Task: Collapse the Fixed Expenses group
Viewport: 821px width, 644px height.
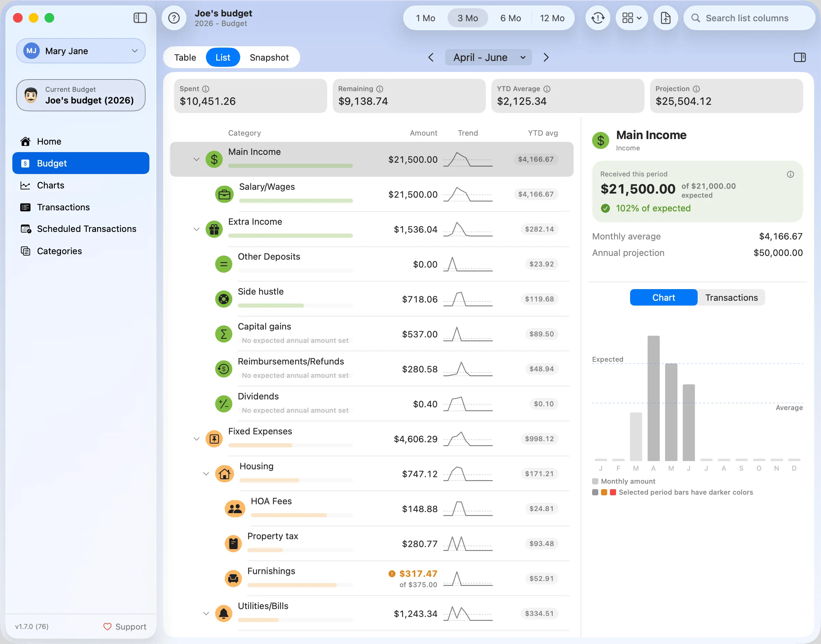Action: 196,439
